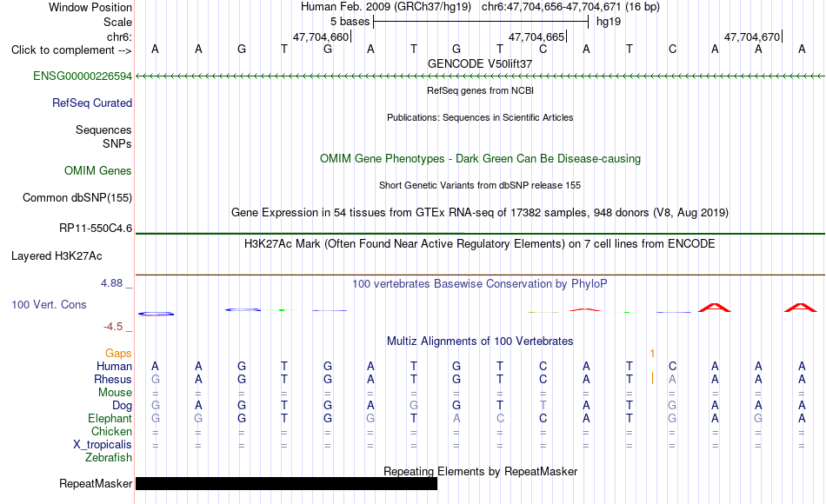The image size is (826, 504).
Task: Click the Rhesus species row label
Action: (113, 380)
